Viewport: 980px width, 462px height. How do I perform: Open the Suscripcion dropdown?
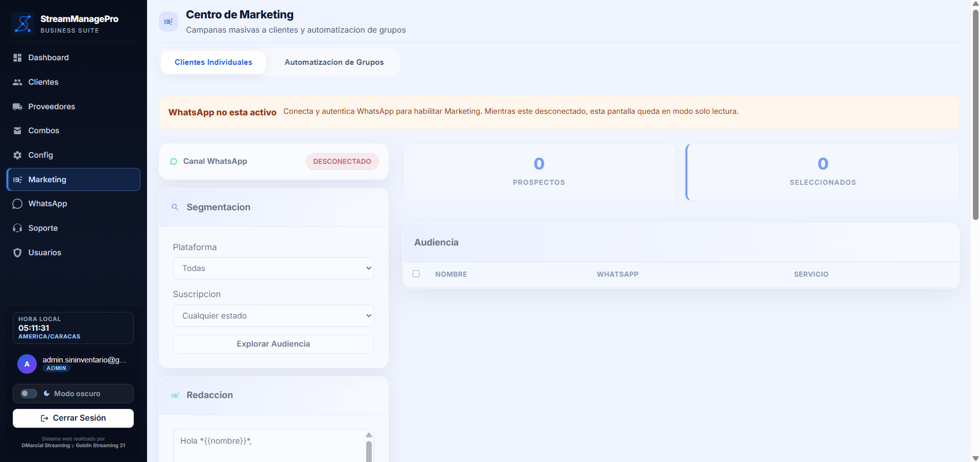274,316
